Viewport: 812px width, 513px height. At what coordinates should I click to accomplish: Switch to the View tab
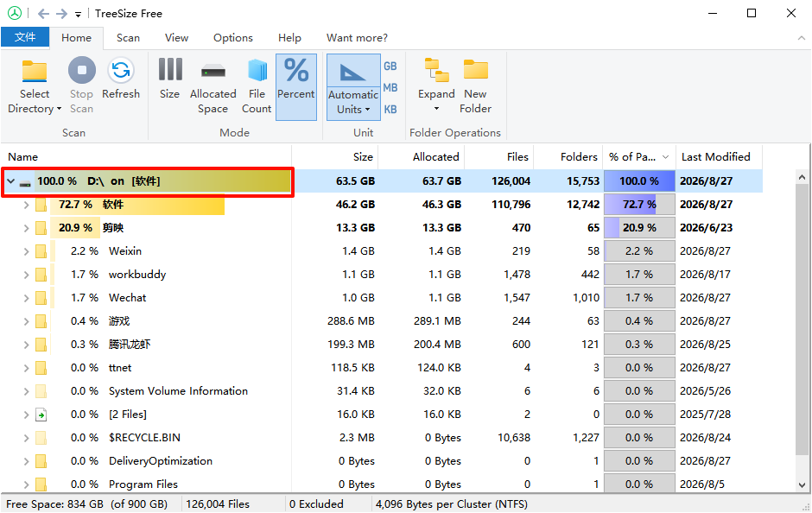pyautogui.click(x=176, y=38)
